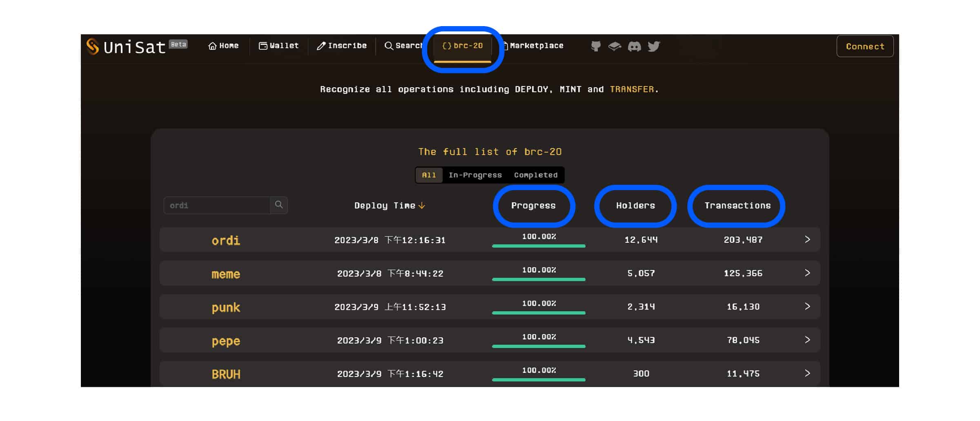Click the magnifier search button beside ordi field
Viewport: 980px width, 421px height.
click(279, 205)
